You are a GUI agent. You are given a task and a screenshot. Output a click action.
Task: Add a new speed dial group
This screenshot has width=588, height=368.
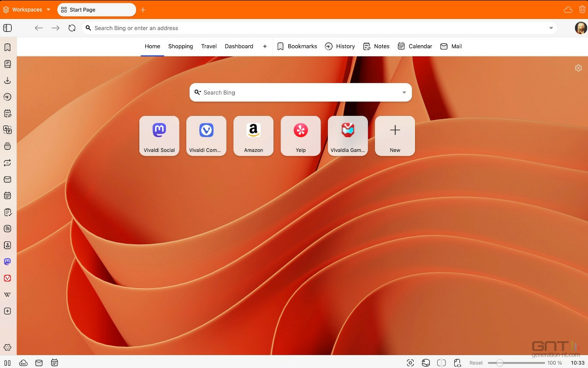(x=265, y=46)
